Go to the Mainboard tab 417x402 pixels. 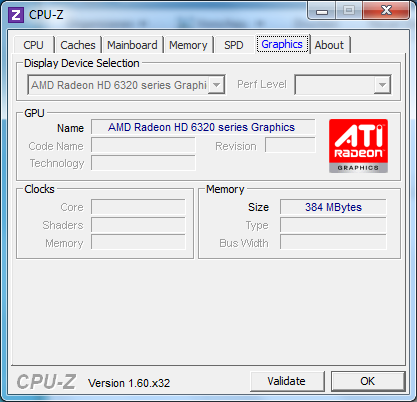click(x=132, y=45)
